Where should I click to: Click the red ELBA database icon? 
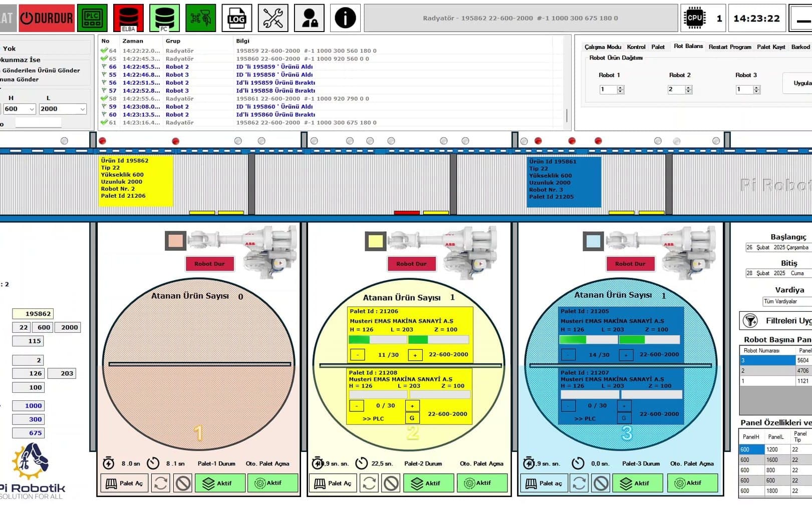128,18
